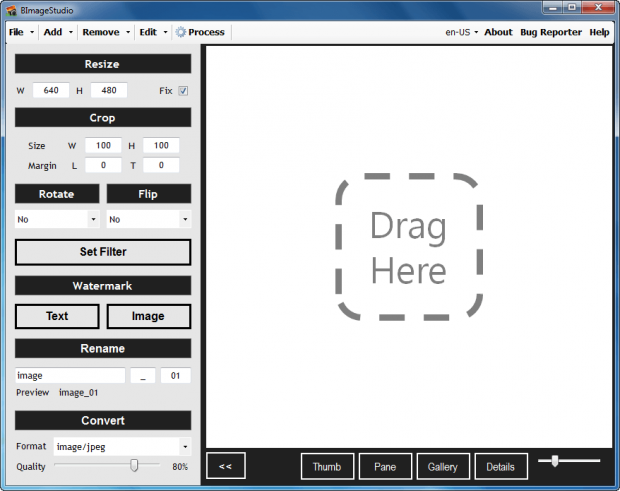
Task: Switch to Gallery view
Action: pyautogui.click(x=442, y=466)
